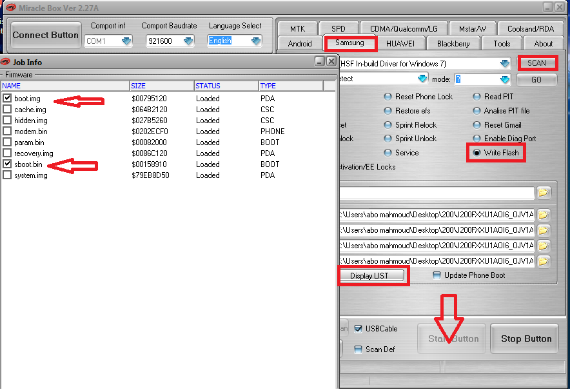Viewport: 570px width, 392px height.
Task: Switch to HUAWEI tab
Action: point(400,44)
